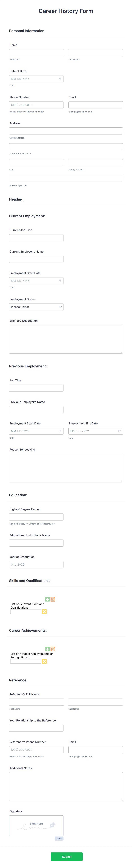Click the Additional Notes text area
This screenshot has height=868, width=132.
point(66,786)
